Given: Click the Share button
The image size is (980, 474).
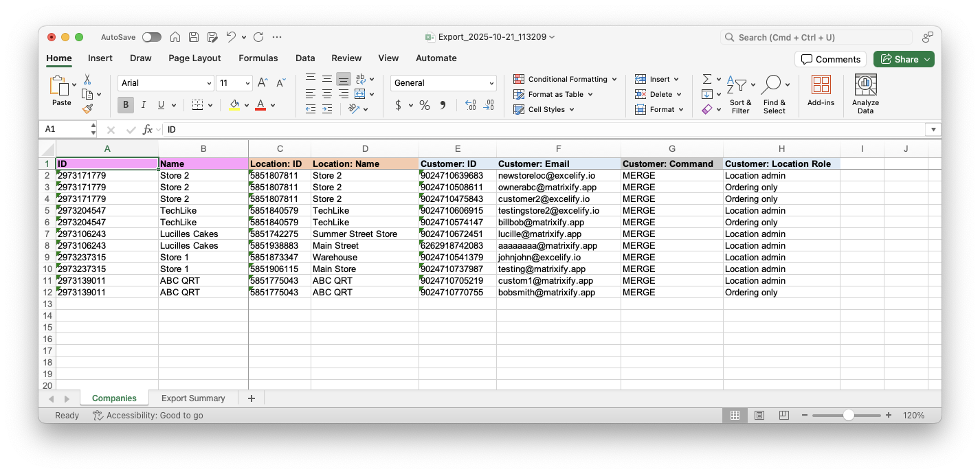Looking at the screenshot, I should (903, 59).
